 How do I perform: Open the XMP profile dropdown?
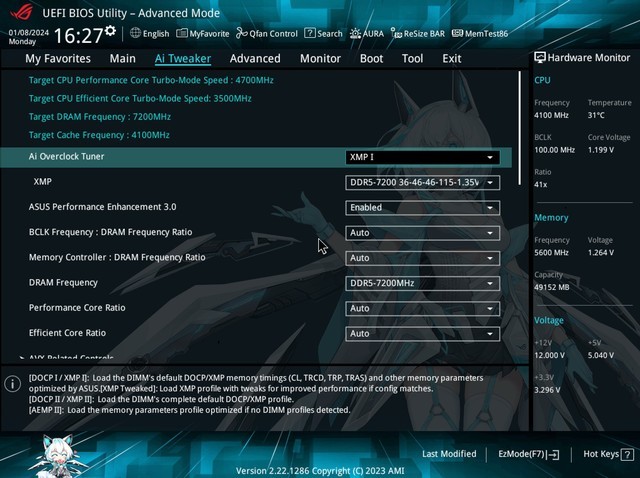(422, 182)
